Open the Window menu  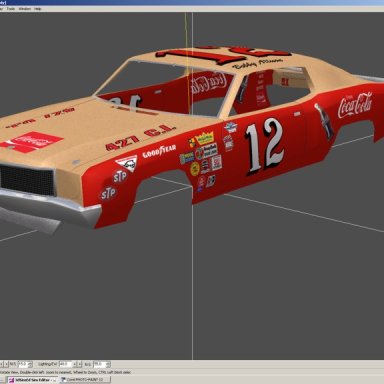pos(24,9)
